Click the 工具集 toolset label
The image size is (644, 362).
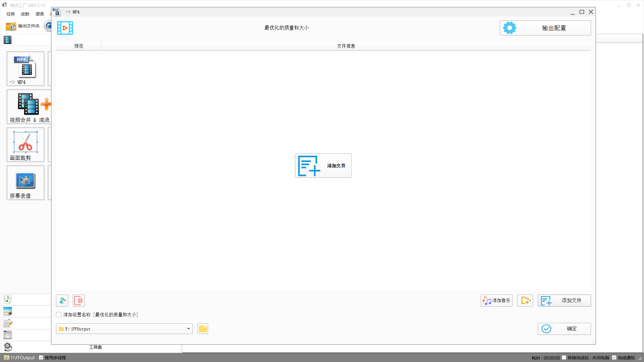pyautogui.click(x=96, y=347)
